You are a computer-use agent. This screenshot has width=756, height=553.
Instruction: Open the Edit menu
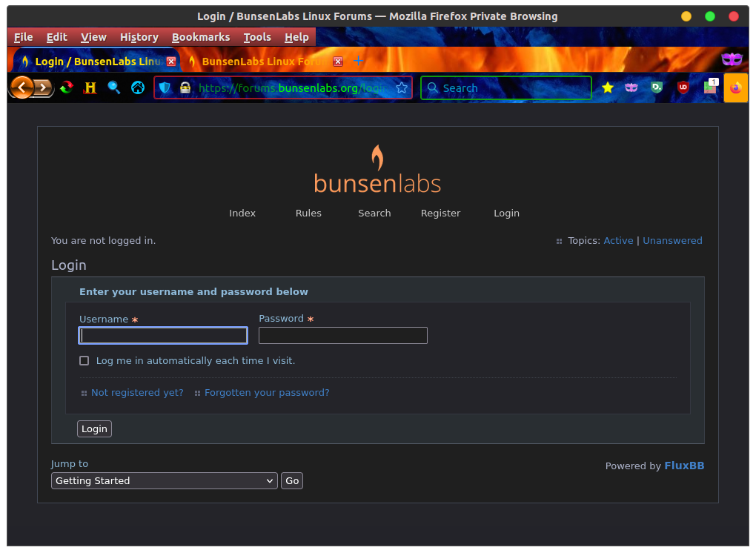tap(57, 37)
